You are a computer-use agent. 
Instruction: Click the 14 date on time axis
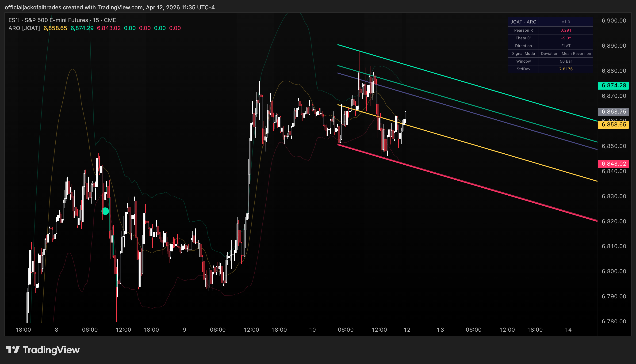(x=568, y=330)
